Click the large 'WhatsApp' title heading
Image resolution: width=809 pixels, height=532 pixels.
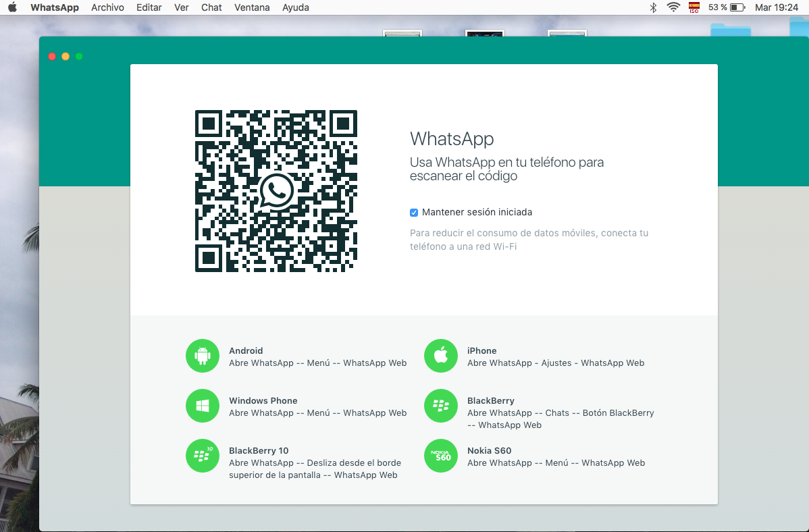click(452, 139)
